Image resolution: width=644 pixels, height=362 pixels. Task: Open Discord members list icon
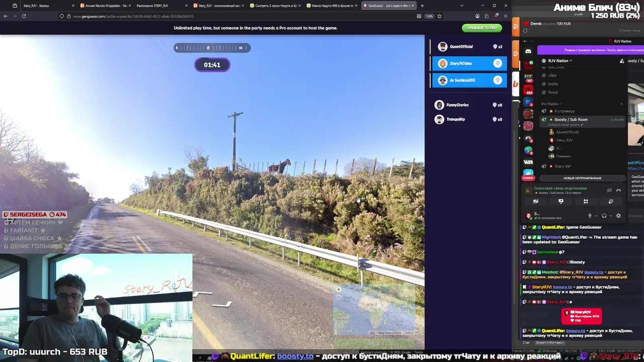point(622,61)
